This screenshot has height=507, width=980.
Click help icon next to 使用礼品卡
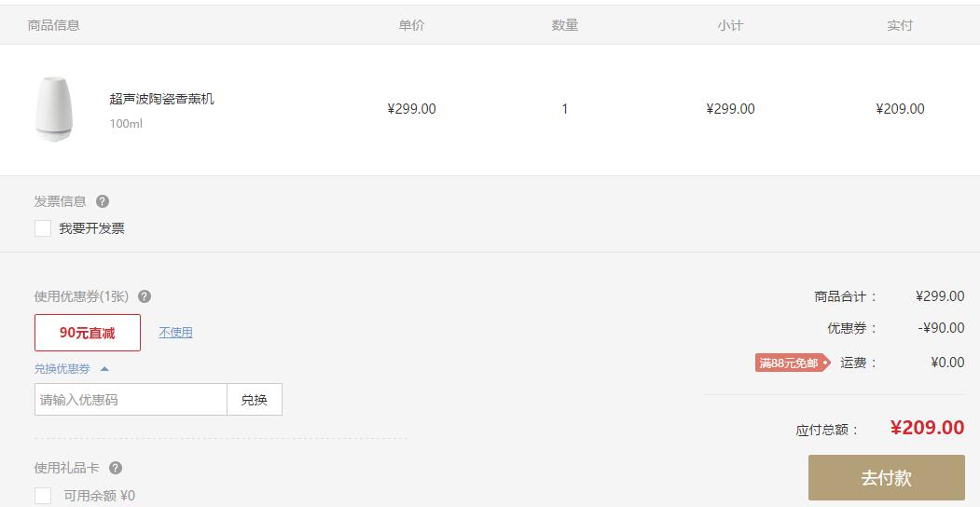click(116, 468)
